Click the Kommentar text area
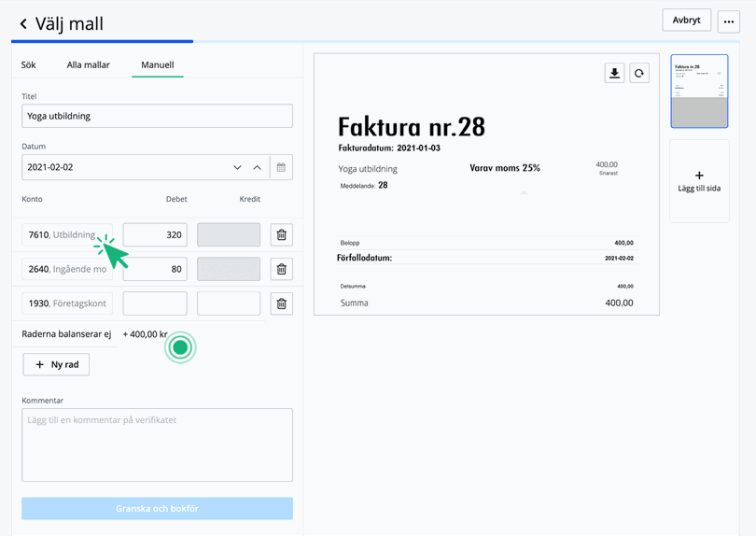 [157, 444]
